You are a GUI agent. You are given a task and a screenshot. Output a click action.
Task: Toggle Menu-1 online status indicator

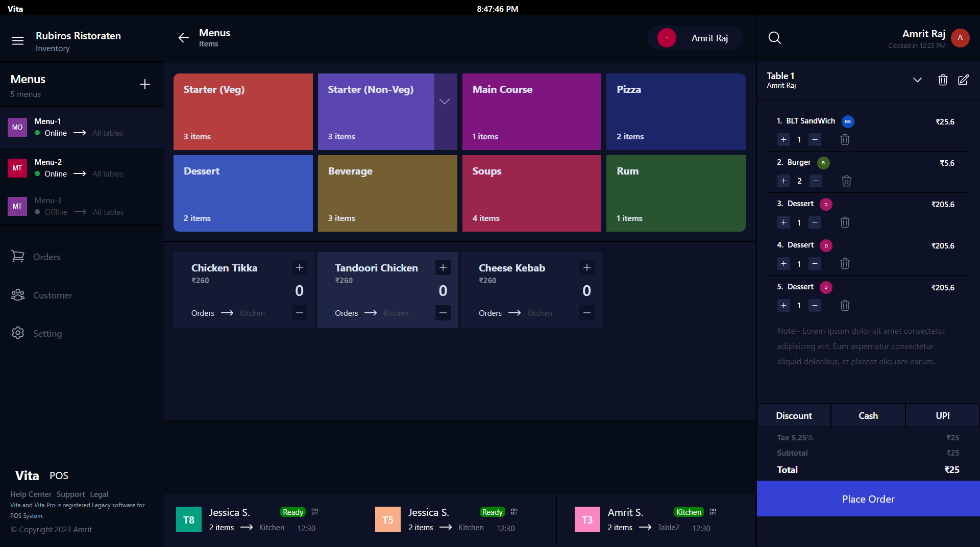[x=37, y=133]
